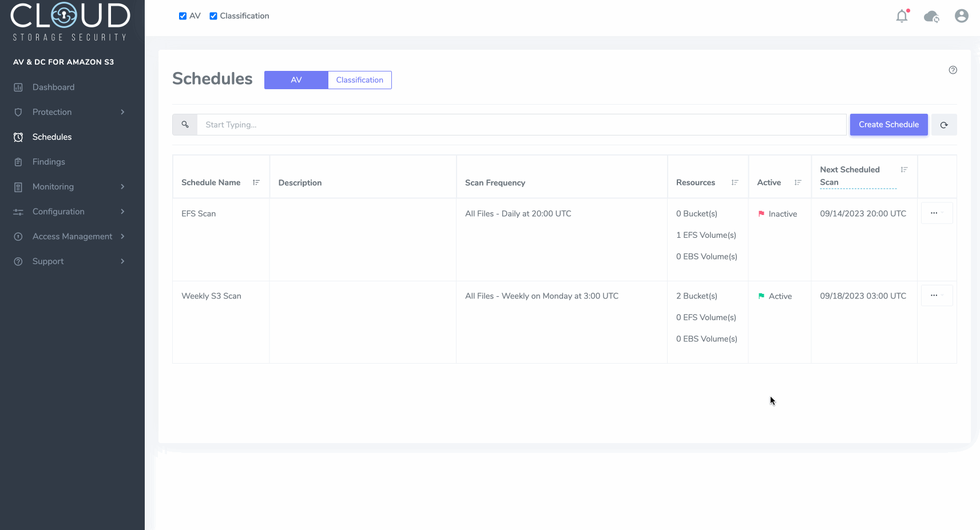Focus the Start Typing search field

coord(521,125)
